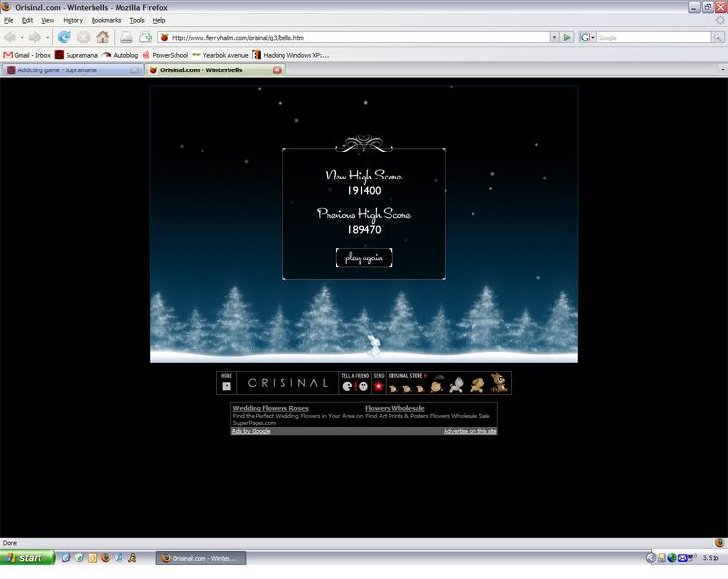
Task: Open the Google search engine selector
Action: point(587,38)
